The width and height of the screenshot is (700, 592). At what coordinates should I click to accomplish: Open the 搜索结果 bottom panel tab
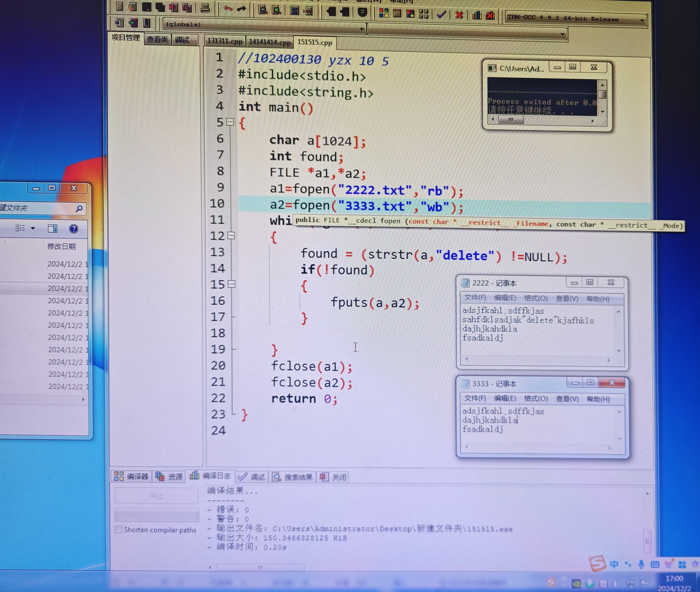pos(292,477)
